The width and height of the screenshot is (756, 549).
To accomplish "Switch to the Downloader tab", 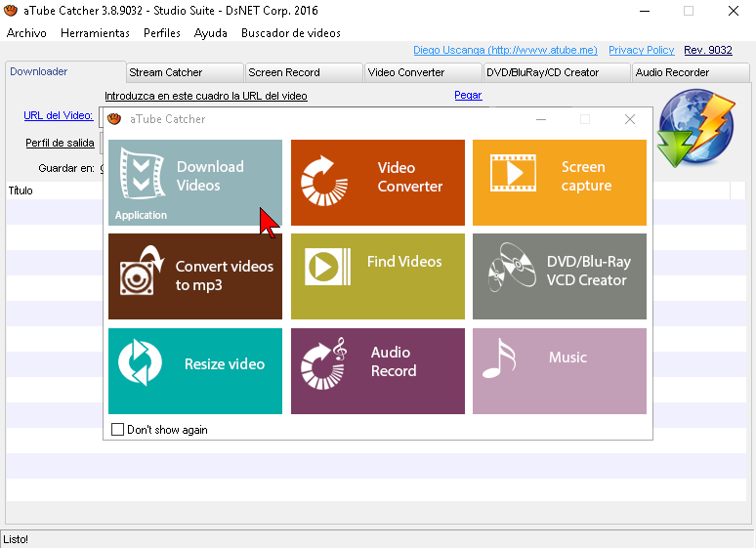I will tap(65, 71).
